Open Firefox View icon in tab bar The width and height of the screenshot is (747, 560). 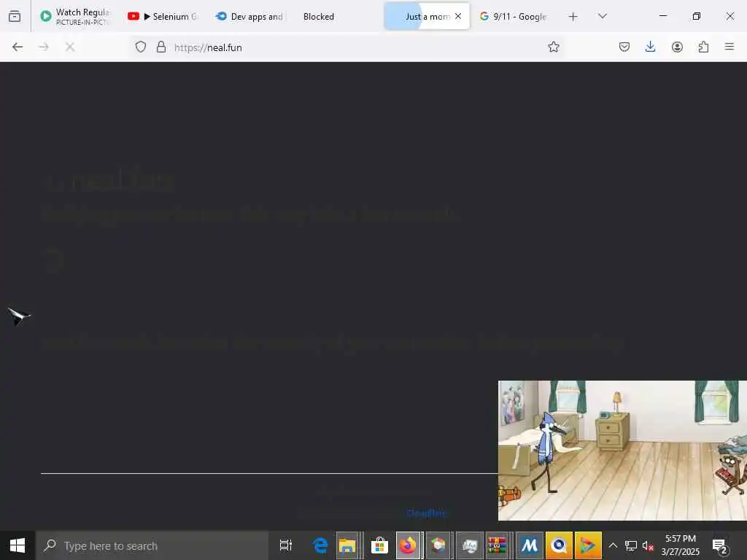(15, 16)
